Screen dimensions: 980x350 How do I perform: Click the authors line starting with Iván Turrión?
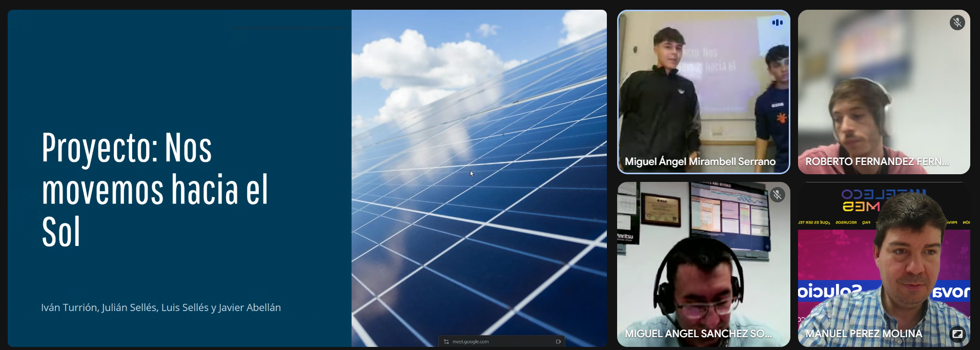click(161, 307)
